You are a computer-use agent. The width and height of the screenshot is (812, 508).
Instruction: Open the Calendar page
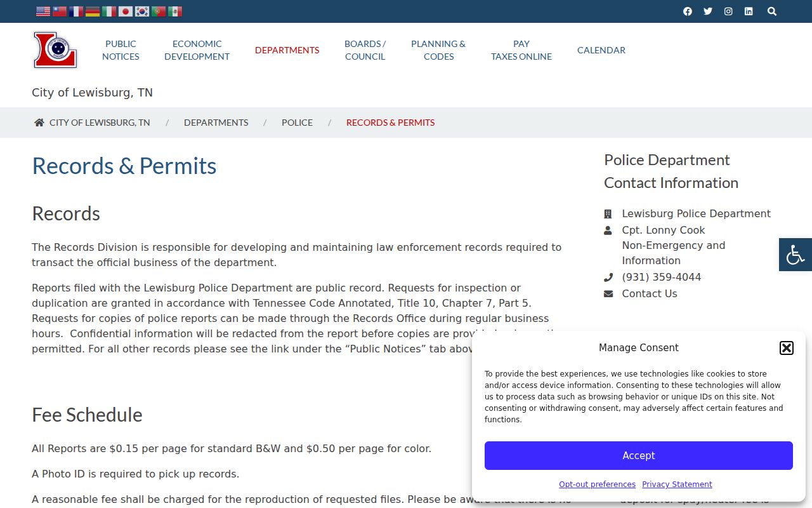(601, 50)
